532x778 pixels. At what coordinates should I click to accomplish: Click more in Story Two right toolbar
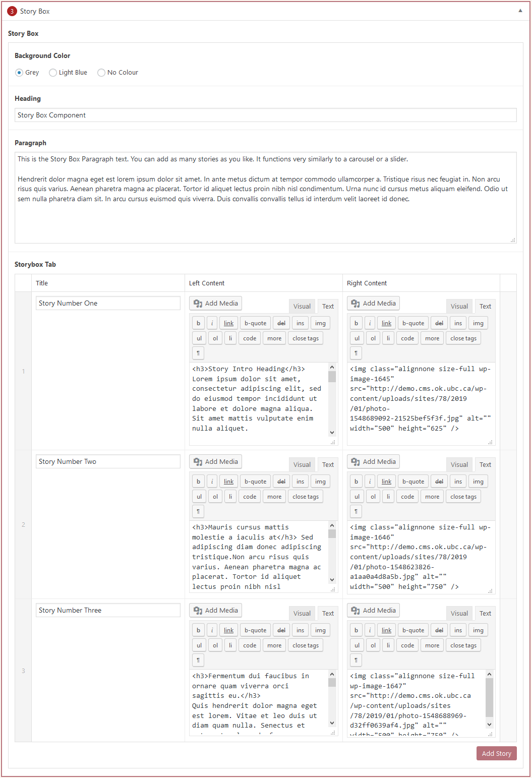tap(432, 497)
